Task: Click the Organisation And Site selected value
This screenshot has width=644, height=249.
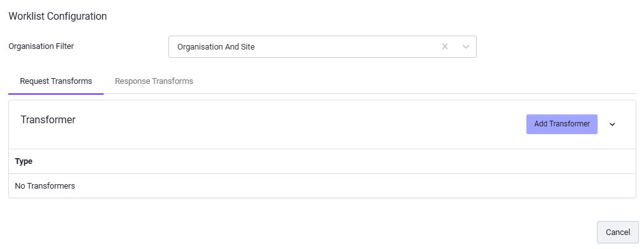Action: click(x=216, y=47)
